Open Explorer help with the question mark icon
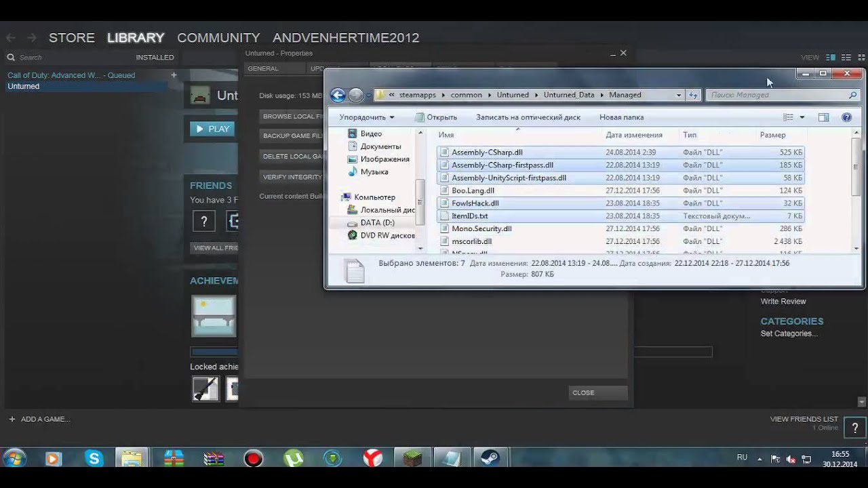 (x=846, y=117)
